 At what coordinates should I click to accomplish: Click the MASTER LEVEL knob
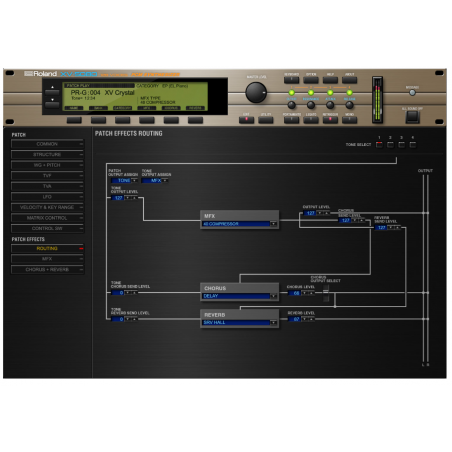pyautogui.click(x=256, y=92)
